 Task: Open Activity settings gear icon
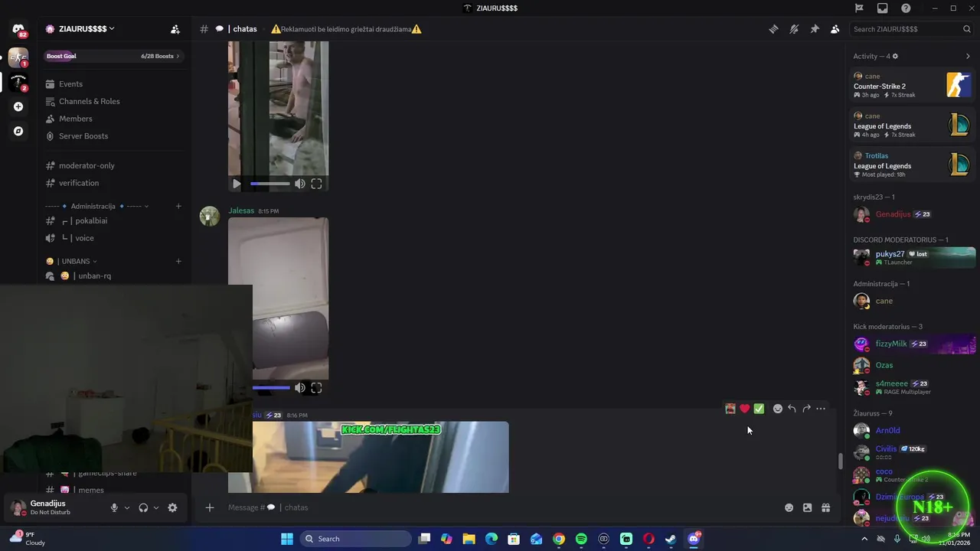tap(895, 56)
